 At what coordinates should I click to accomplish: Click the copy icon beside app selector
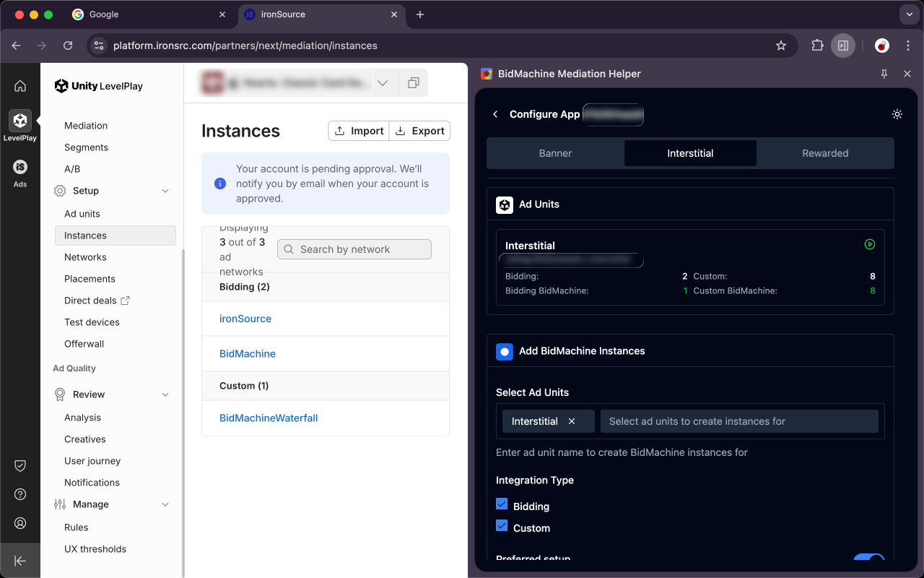pyautogui.click(x=413, y=83)
